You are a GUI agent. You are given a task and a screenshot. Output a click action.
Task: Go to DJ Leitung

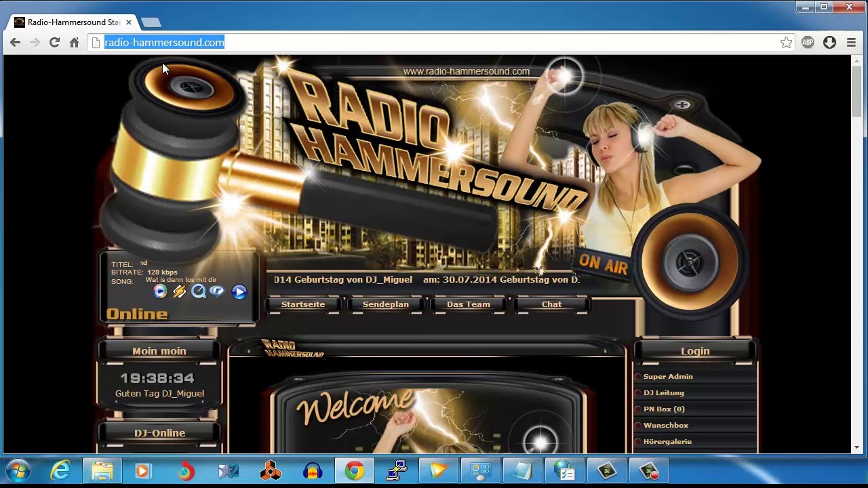point(664,393)
